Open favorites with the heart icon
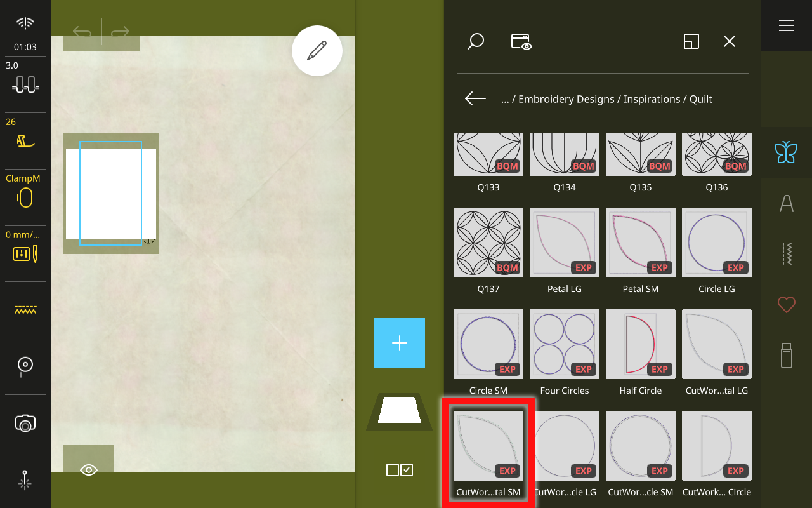 (x=786, y=305)
